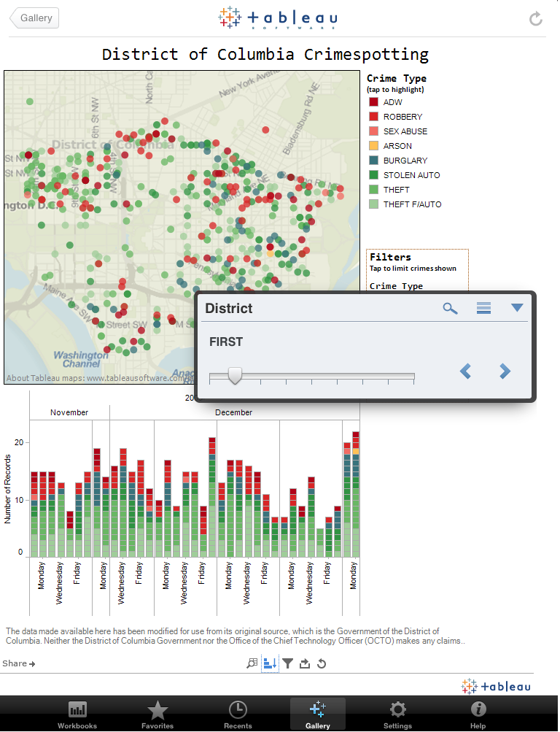Expand District filter dropdown triangle
560x732 pixels.
[517, 308]
